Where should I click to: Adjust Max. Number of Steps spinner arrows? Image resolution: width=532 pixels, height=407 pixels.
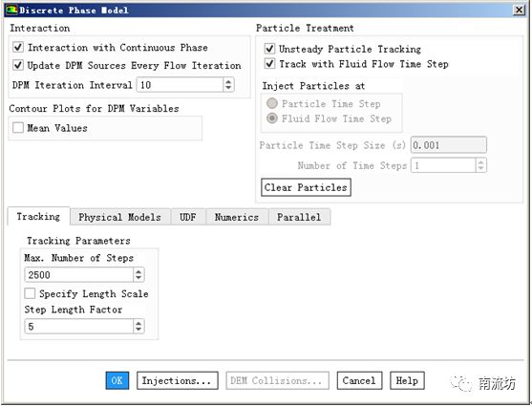pos(138,274)
